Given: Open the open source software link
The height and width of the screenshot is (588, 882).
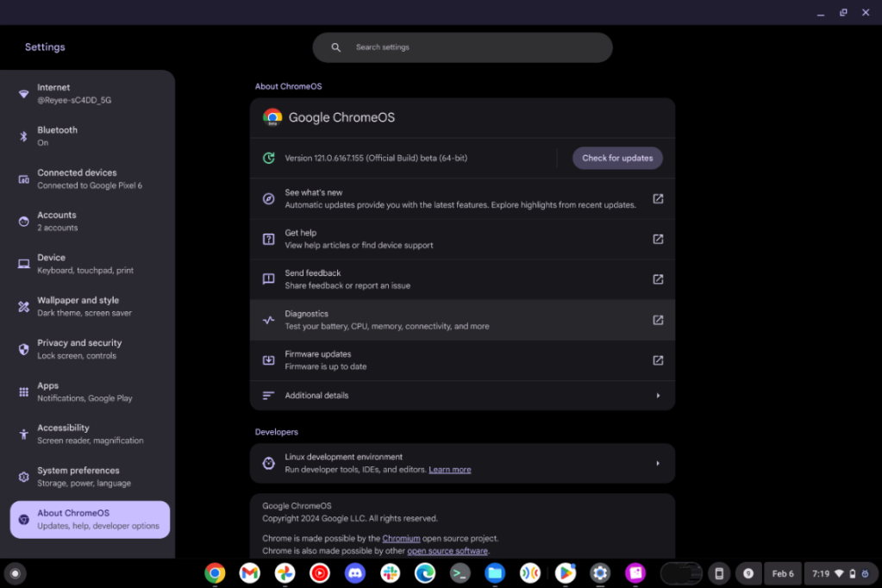Looking at the screenshot, I should click(x=447, y=551).
